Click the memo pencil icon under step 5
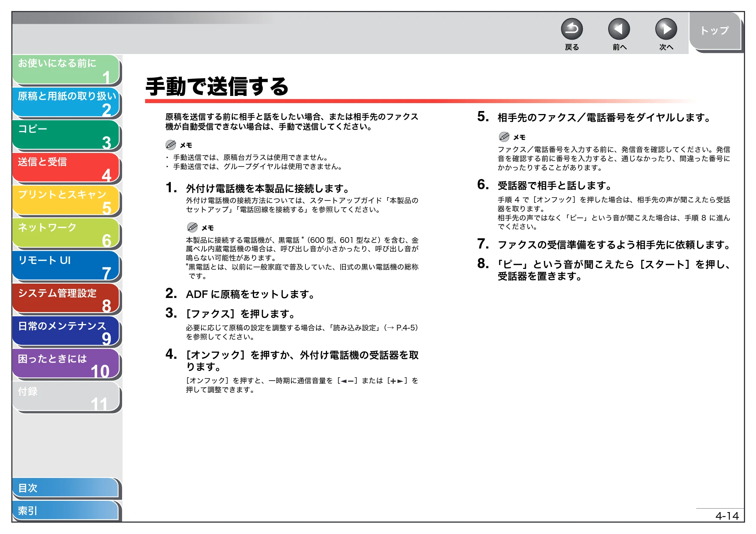 [x=504, y=137]
